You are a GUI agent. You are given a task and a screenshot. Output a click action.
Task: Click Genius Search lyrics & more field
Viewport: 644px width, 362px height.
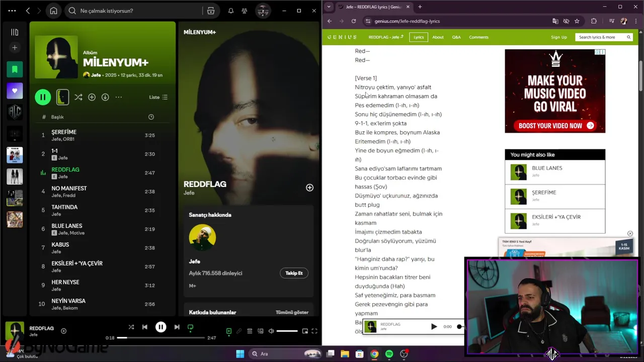click(604, 37)
